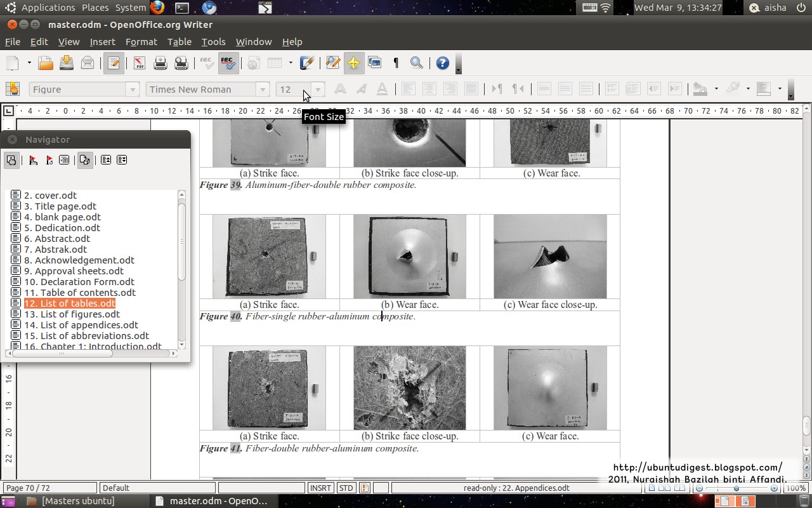Click the document vertical scrollbar handle

806,424
